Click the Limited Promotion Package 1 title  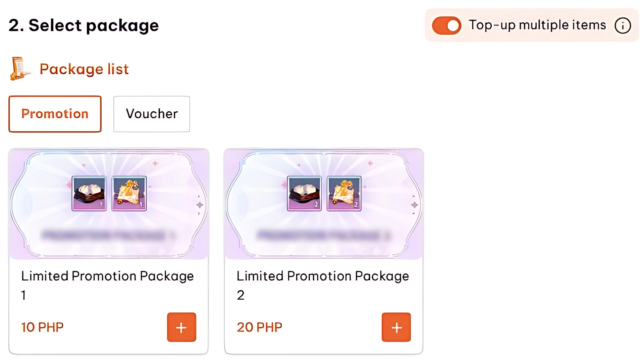point(107,276)
